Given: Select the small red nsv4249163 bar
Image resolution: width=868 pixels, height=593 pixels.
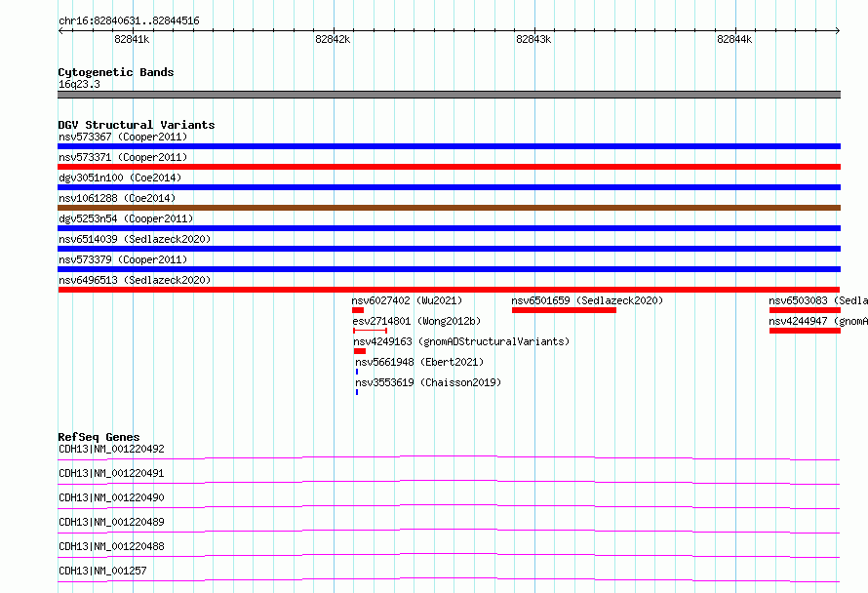Looking at the screenshot, I should (360, 351).
